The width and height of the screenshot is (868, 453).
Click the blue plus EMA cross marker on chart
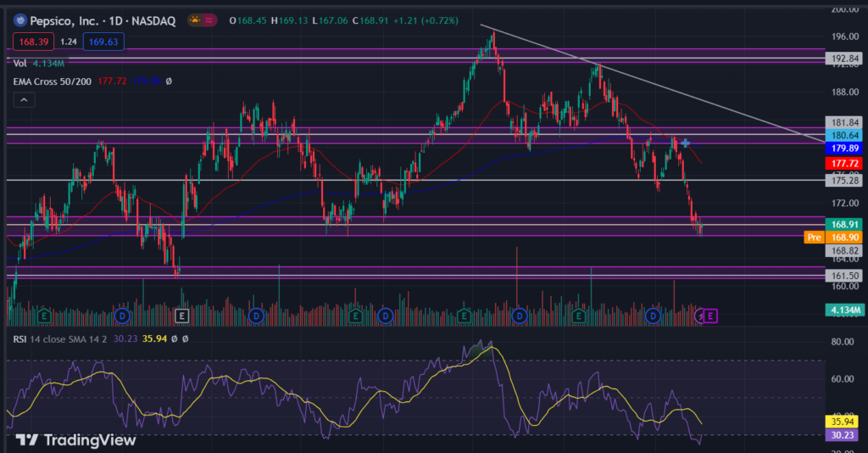[x=685, y=143]
